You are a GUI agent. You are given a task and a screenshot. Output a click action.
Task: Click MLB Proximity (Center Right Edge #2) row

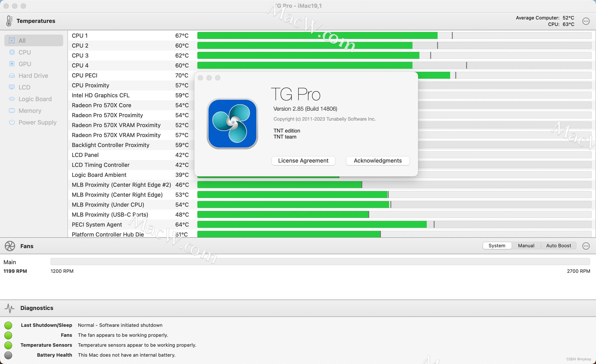click(332, 185)
